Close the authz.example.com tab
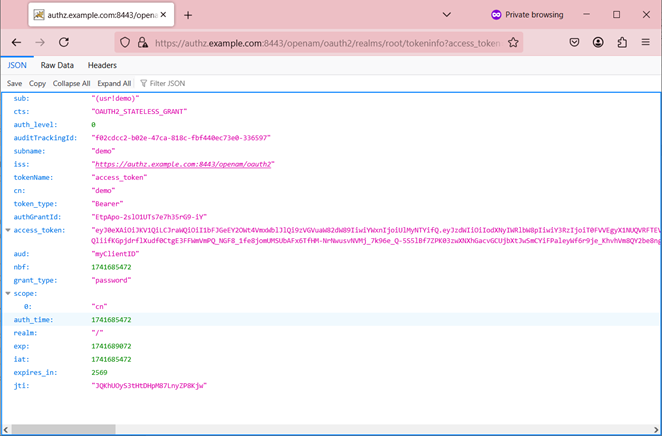This screenshot has height=436, width=662. click(x=163, y=15)
